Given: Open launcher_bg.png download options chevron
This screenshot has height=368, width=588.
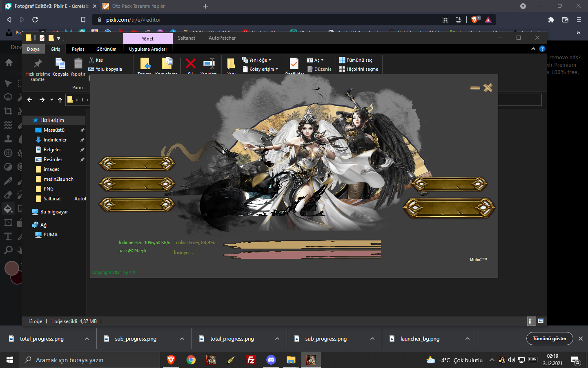Looking at the screenshot, I should [x=468, y=339].
